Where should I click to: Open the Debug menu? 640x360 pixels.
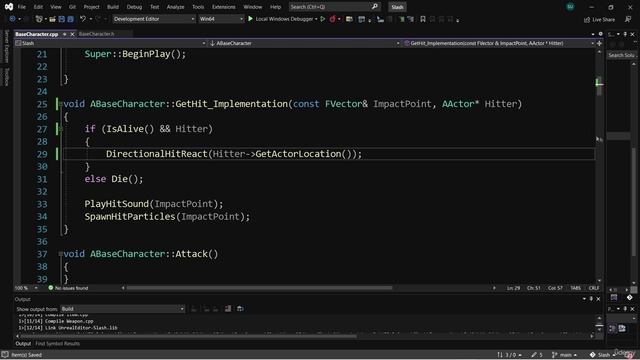click(x=134, y=7)
